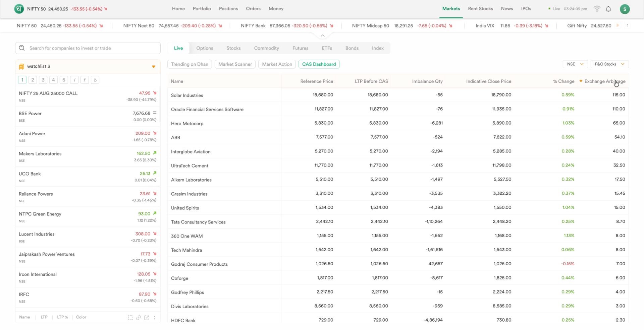Click India VIX down arrow in ticker
Image resolution: width=644 pixels, height=330 pixels.
(x=546, y=26)
